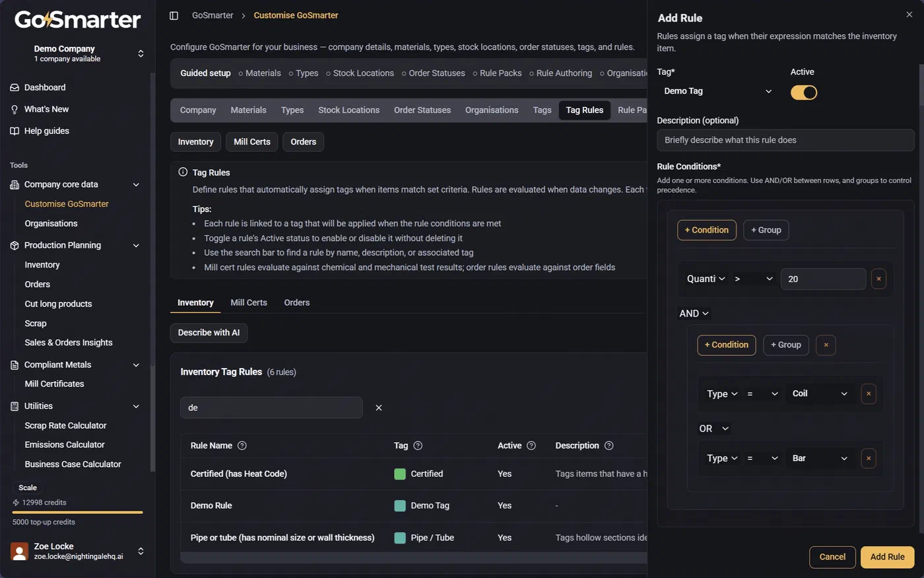Viewport: 924px width, 578px height.
Task: Open the greater-than operator dropdown
Action: click(753, 279)
